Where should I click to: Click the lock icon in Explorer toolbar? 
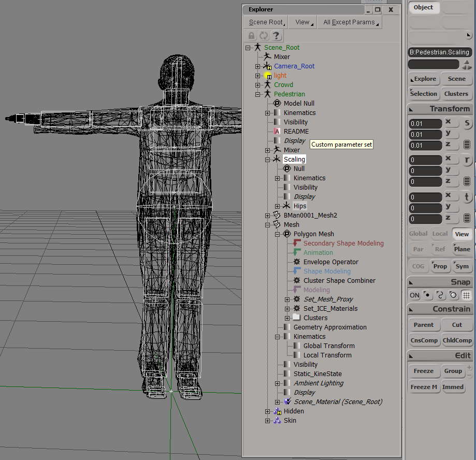tap(251, 36)
